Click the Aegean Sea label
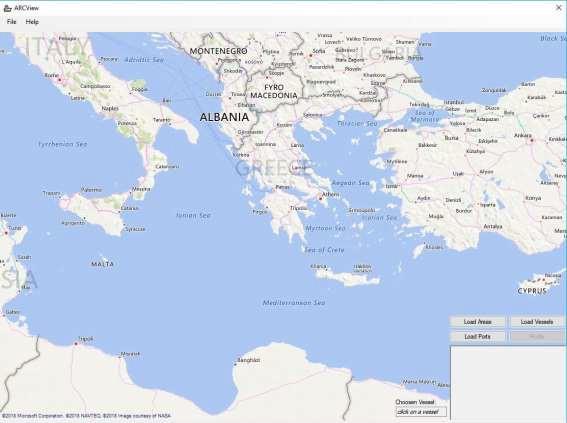567x423 pixels. coord(350,183)
